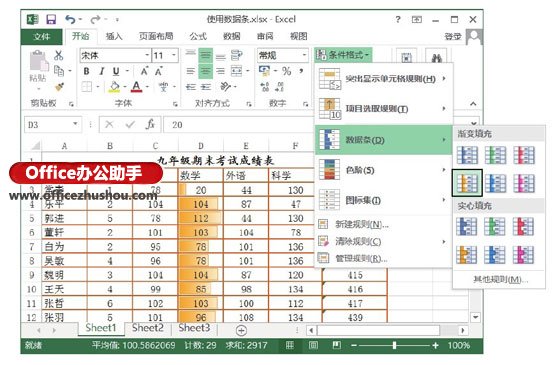Switch to the 页面布局 ribbon tab
This screenshot has height=365, width=560.
click(x=156, y=36)
